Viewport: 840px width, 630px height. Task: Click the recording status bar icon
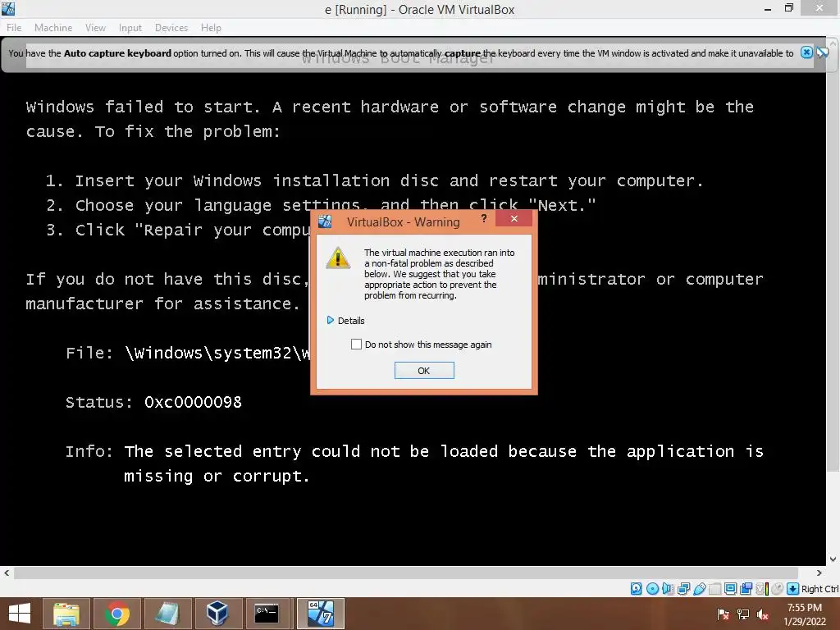coord(746,589)
